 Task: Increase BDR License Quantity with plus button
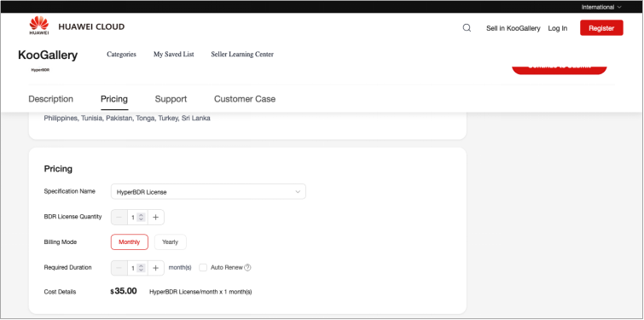coord(155,218)
